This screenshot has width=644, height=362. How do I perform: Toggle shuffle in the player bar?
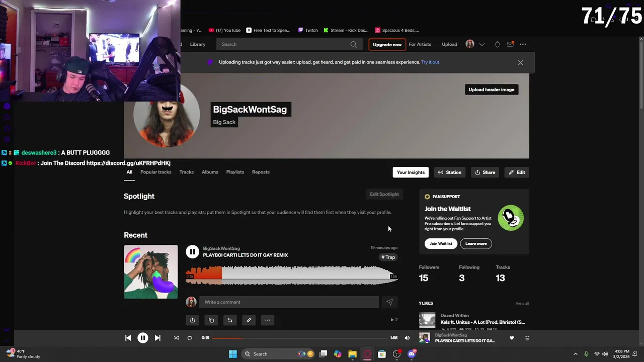pos(176,338)
